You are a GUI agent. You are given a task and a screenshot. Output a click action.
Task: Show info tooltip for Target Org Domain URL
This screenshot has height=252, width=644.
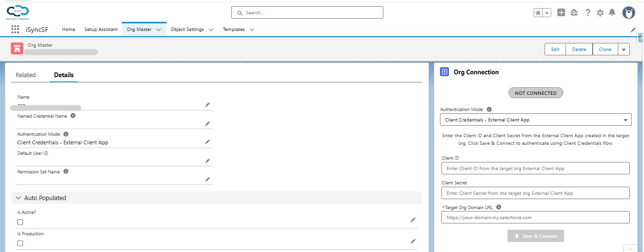pos(498,207)
